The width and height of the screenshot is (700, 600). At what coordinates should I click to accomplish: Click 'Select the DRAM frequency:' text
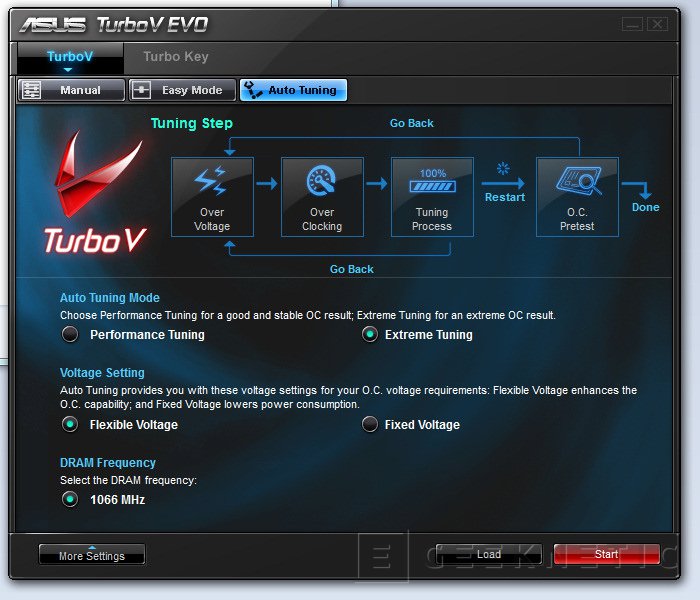coord(129,480)
